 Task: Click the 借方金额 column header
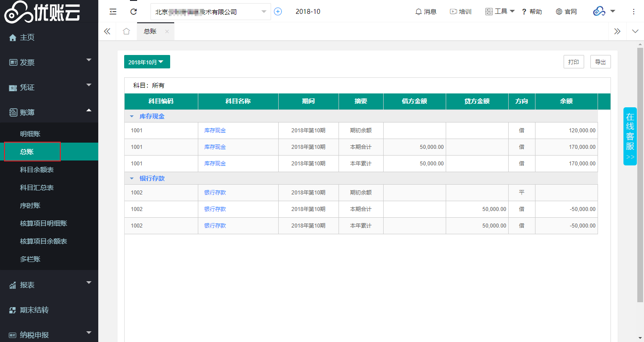414,101
